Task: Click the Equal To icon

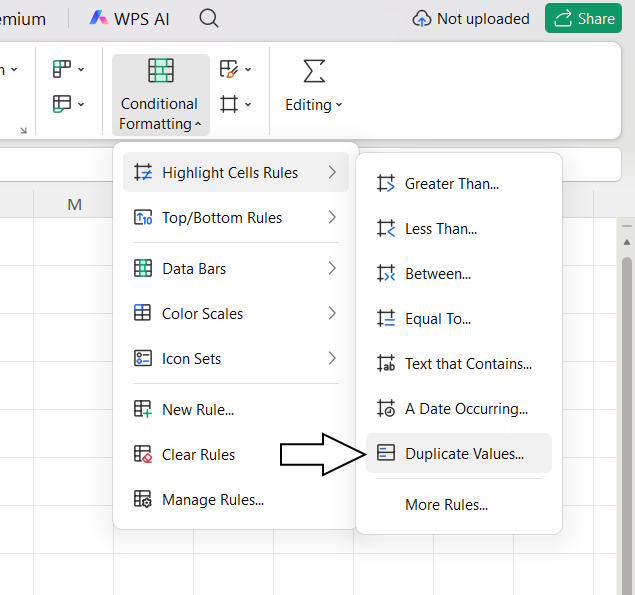Action: [x=386, y=318]
